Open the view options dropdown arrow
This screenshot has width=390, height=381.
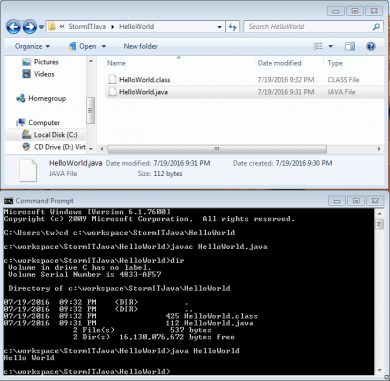click(331, 46)
